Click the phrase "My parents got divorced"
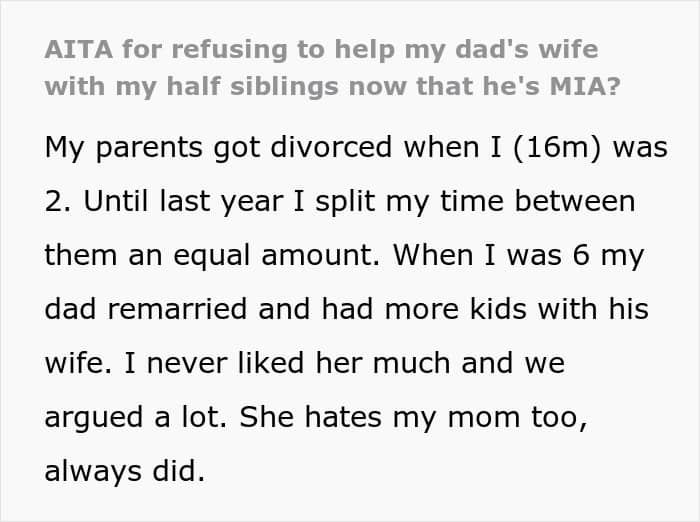The height and width of the screenshot is (522, 700). pos(218,148)
